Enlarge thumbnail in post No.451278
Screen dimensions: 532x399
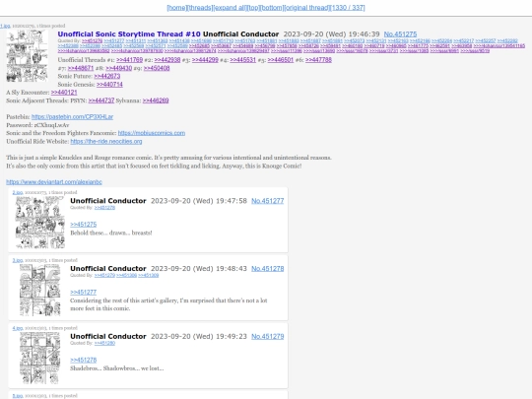tap(40, 290)
